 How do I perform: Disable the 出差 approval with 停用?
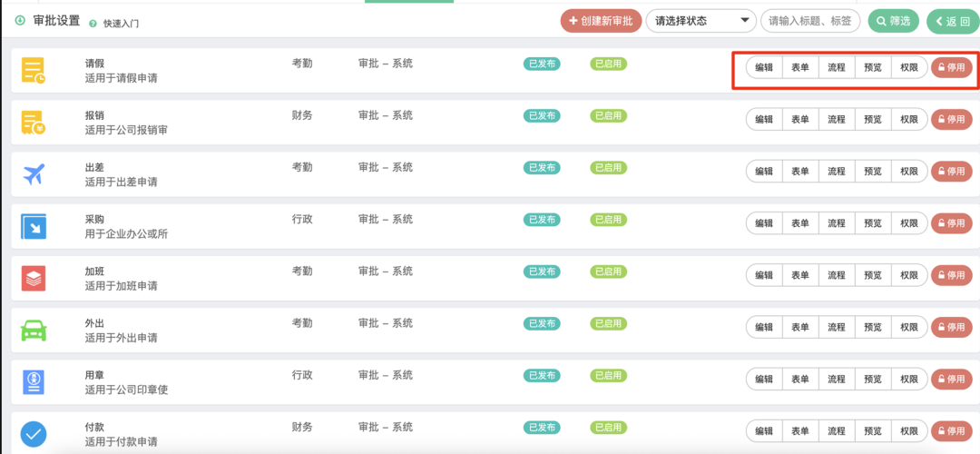[951, 172]
